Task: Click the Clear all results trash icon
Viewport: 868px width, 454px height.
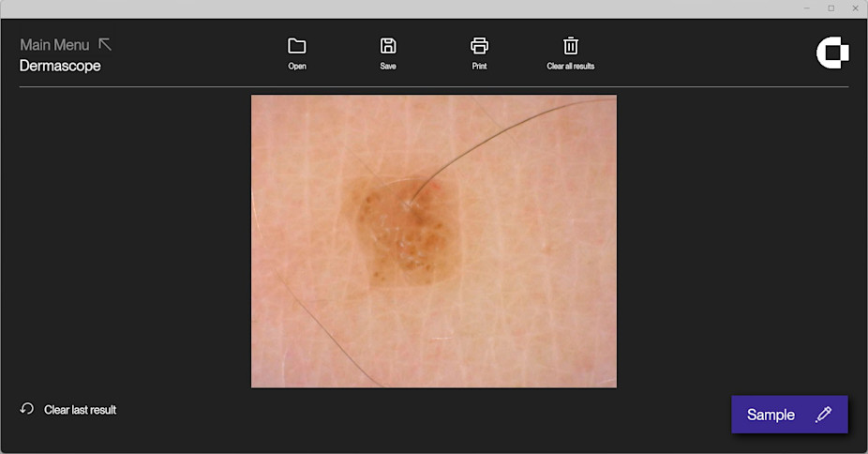Action: [x=570, y=46]
